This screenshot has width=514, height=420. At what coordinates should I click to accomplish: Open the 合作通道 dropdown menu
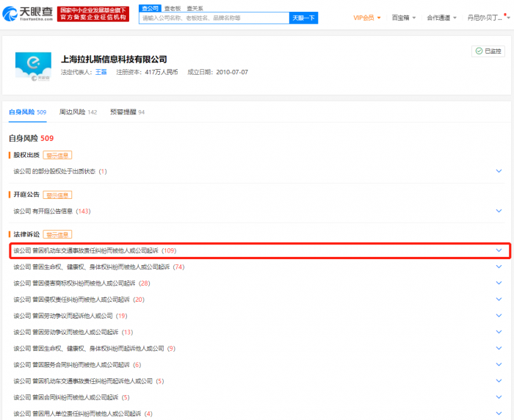coord(441,18)
